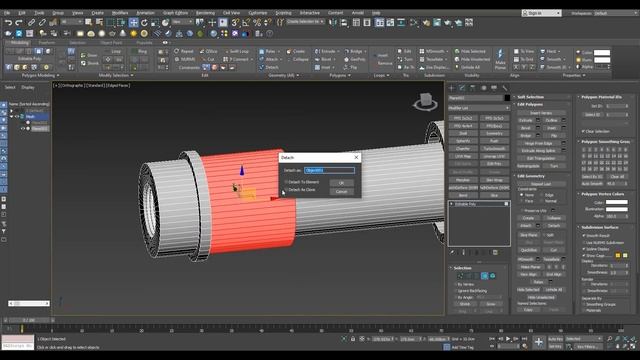Open the Modifier List dropdown
Screen dimensions: 640x360
click(478, 108)
